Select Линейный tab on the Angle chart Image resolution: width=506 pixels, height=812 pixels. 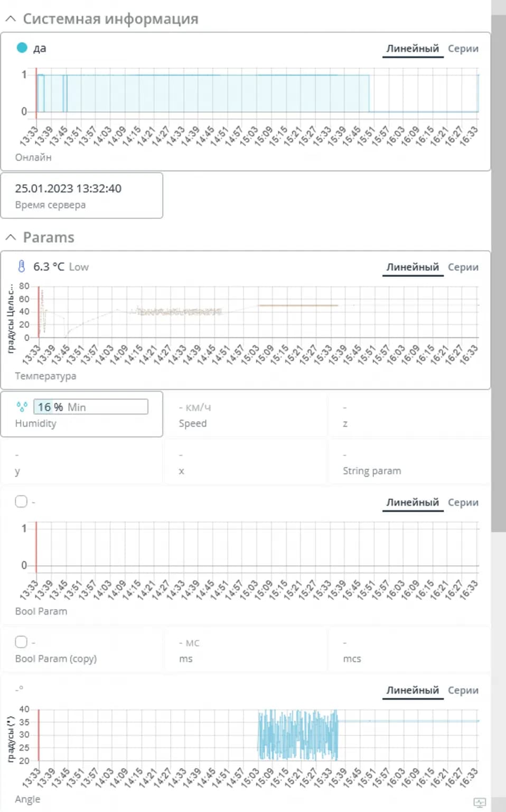(412, 690)
